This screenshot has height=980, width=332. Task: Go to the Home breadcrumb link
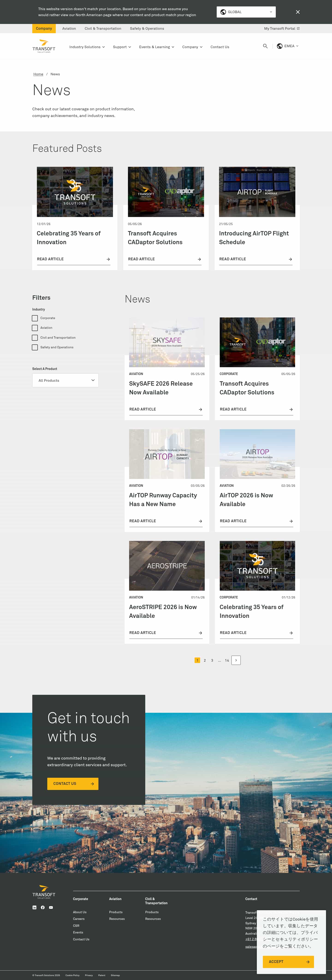38,74
